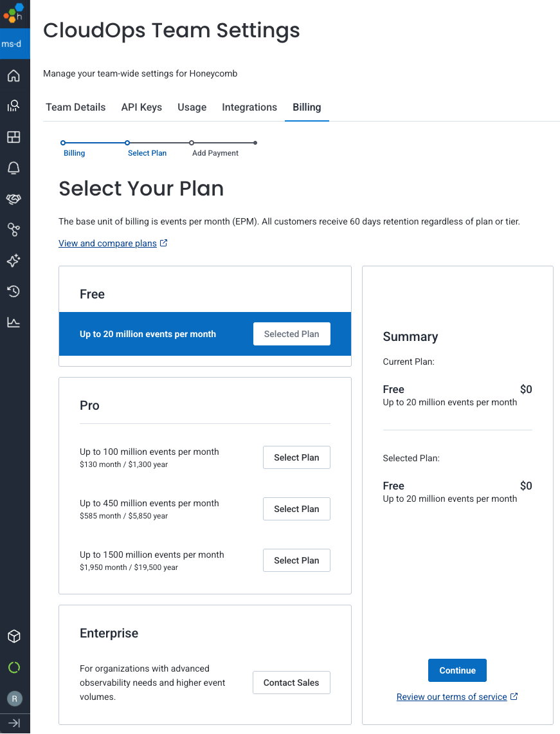Image resolution: width=560 pixels, height=734 pixels.
Task: Click the chart metrics icon in the sidebar
Action: click(14, 322)
